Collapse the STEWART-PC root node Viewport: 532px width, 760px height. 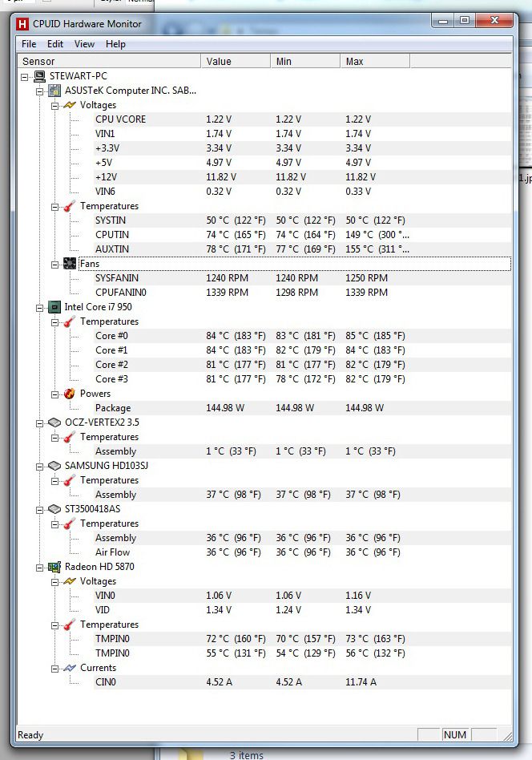tap(25, 76)
